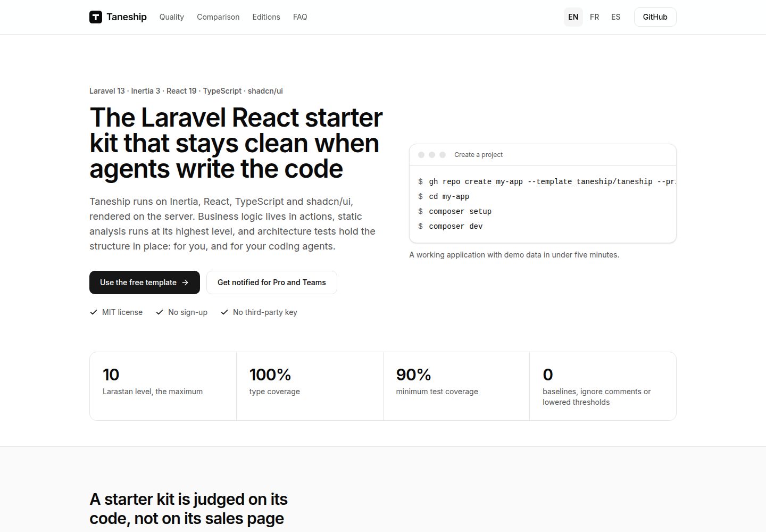
Task: Click Get notified for Pro and Teams
Action: coord(272,282)
